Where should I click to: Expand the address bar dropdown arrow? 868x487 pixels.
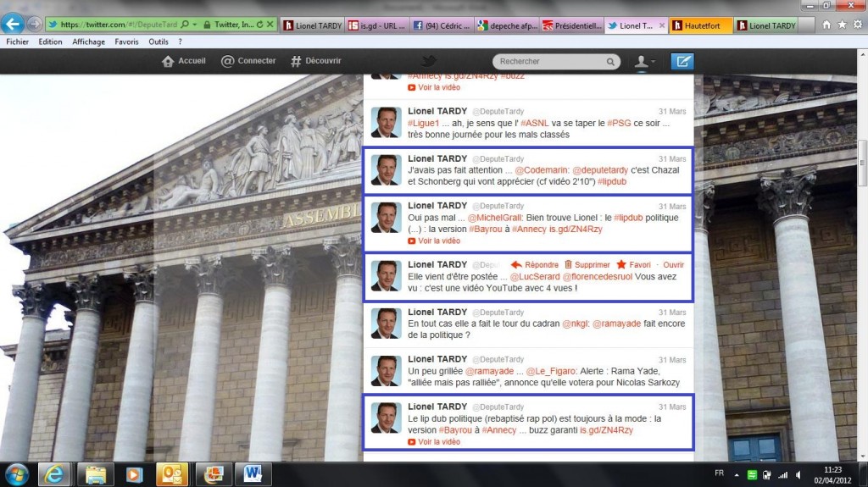coord(194,25)
